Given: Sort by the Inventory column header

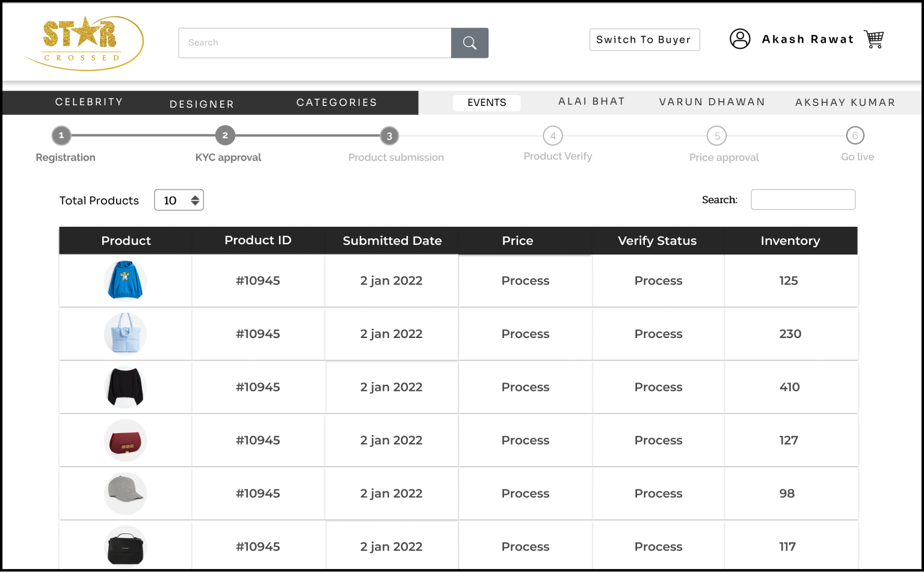Looking at the screenshot, I should point(790,241).
